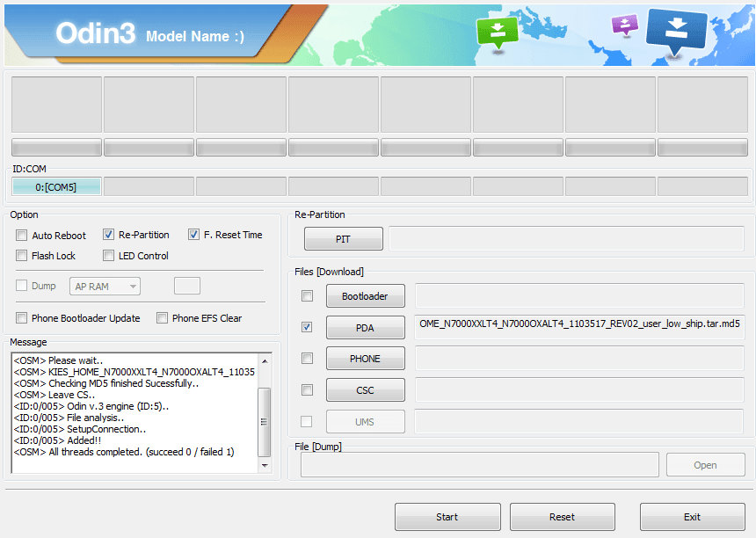756x538 pixels.
Task: Tick the Bootloader file checkbox
Action: pos(307,295)
